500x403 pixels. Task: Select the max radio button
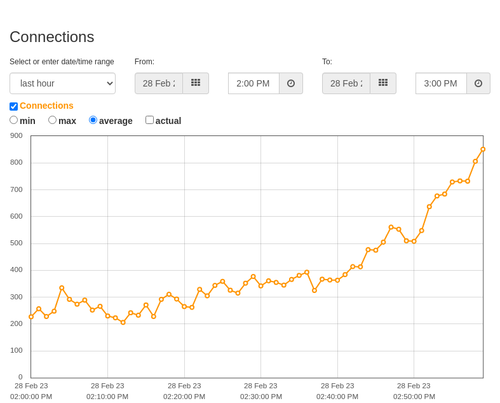pos(52,120)
